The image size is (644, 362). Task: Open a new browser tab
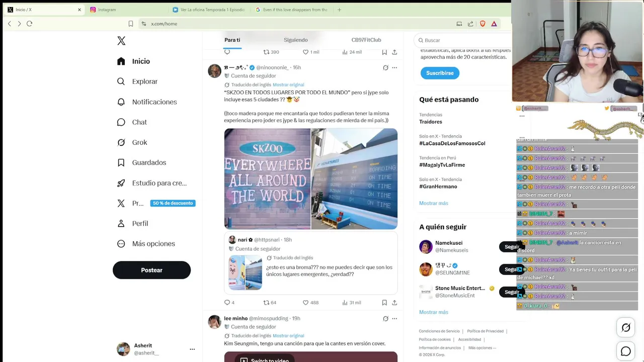point(339,10)
